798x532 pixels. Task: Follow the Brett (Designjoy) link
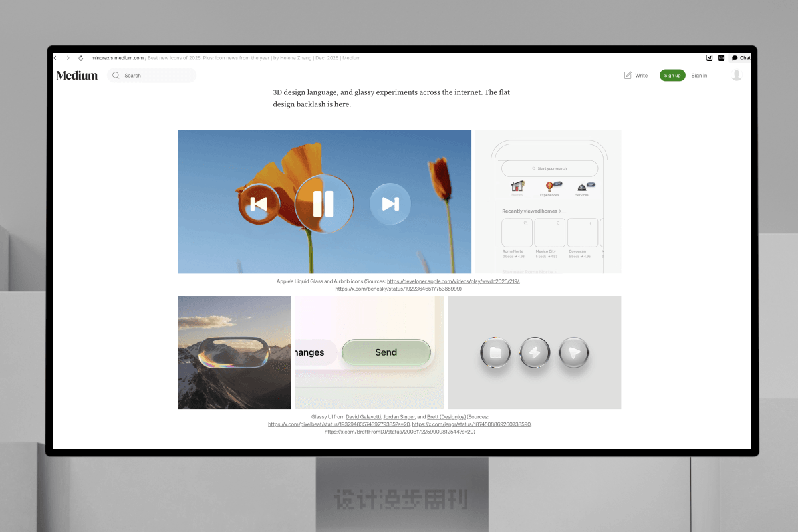point(446,416)
